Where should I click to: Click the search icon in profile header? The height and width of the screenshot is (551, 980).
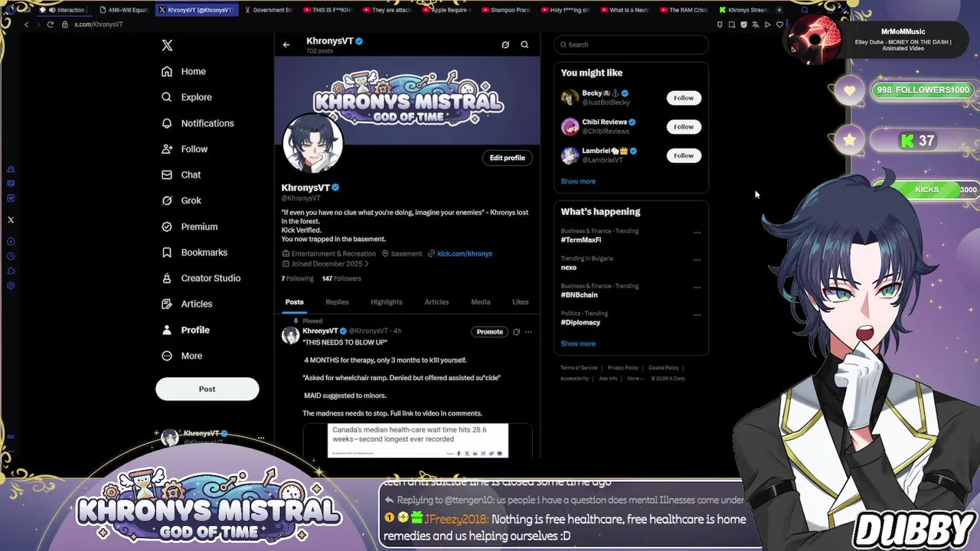524,44
